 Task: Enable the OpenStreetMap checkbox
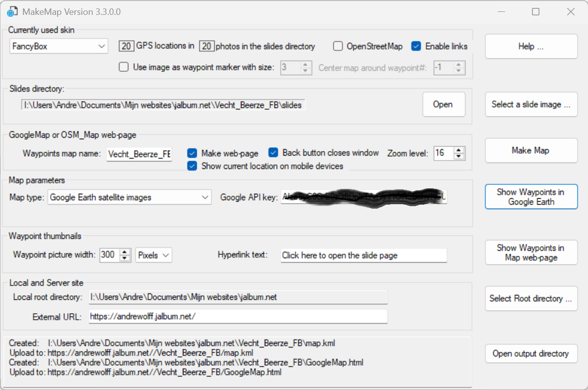tap(338, 46)
